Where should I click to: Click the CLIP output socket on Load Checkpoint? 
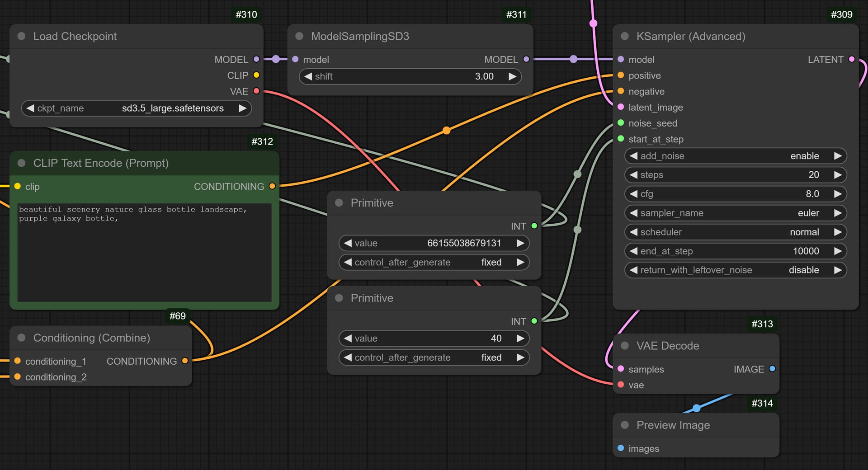tap(256, 75)
